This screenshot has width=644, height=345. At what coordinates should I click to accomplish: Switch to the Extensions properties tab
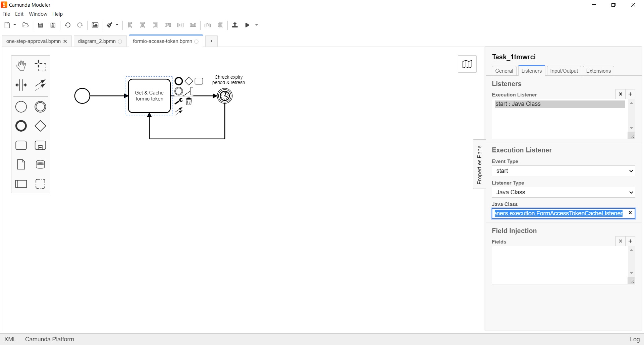[599, 71]
